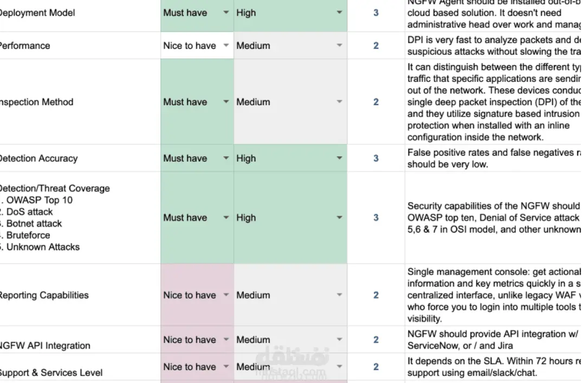
Task: Open the Detection/Threat Coverage Must have dropdown
Action: click(226, 218)
